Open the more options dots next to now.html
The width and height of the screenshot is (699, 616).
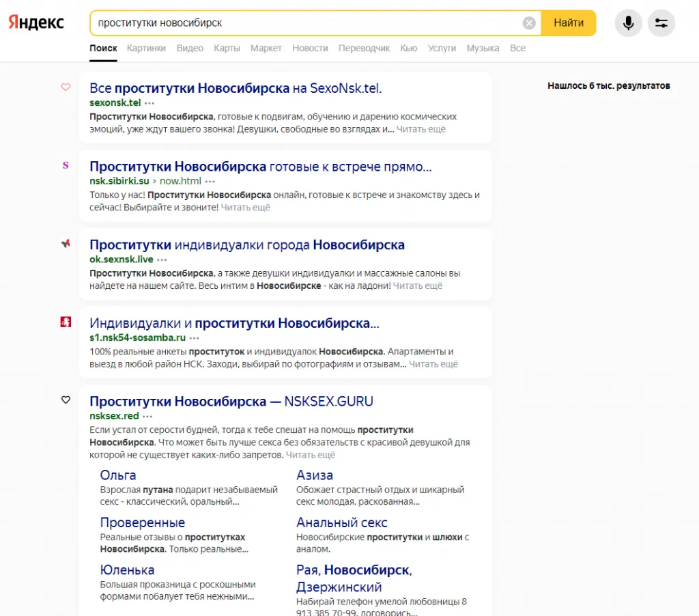(210, 181)
